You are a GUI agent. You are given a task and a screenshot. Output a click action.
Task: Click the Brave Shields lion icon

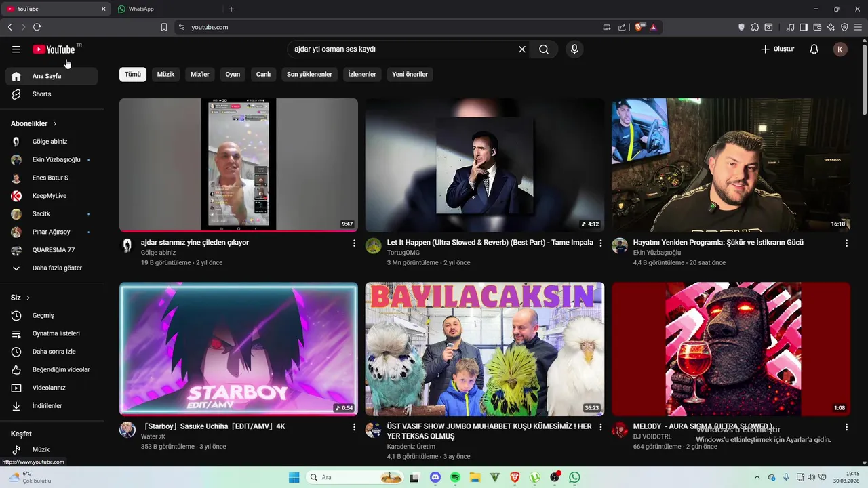tap(639, 27)
